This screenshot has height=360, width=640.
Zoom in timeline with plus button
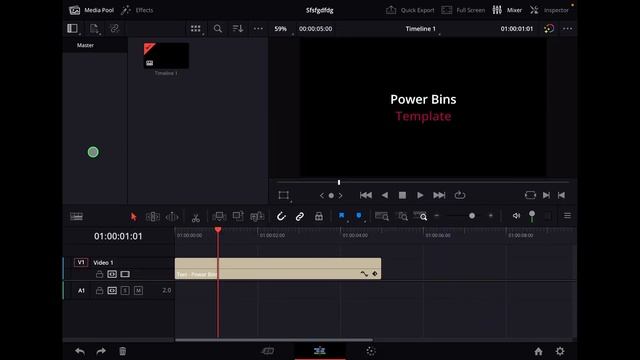(491, 216)
